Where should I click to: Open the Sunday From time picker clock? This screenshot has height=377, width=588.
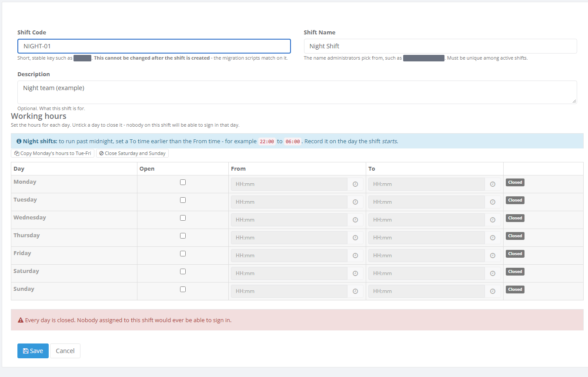[355, 291]
